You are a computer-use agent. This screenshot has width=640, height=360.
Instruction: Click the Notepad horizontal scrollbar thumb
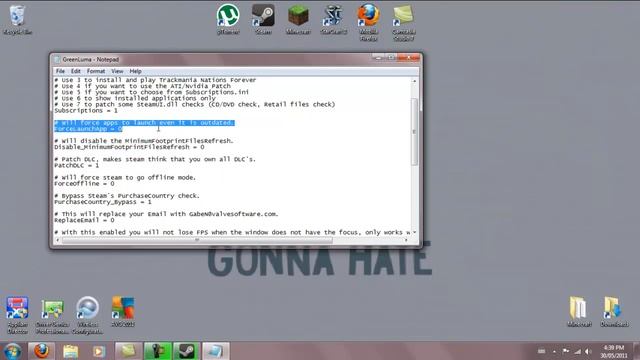(197, 240)
